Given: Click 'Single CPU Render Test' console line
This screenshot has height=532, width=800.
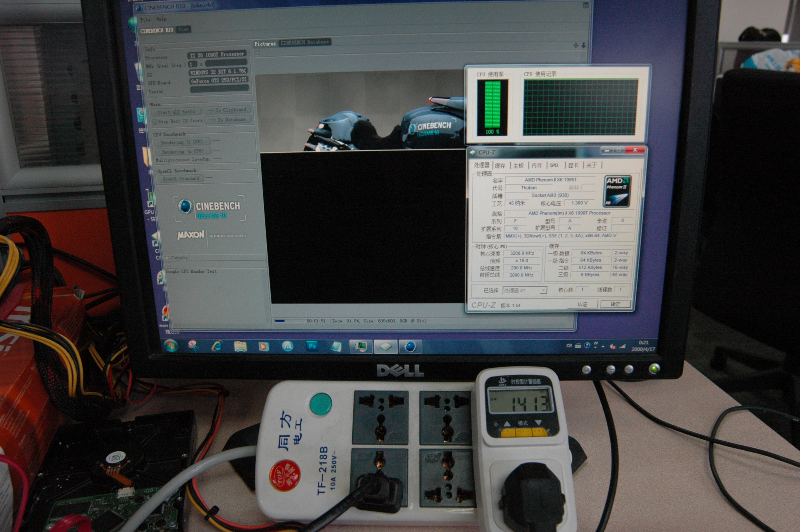Looking at the screenshot, I should [191, 271].
